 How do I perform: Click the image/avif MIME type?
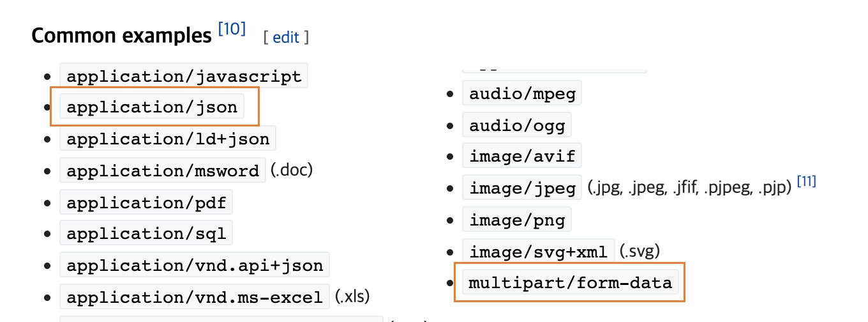coord(522,155)
